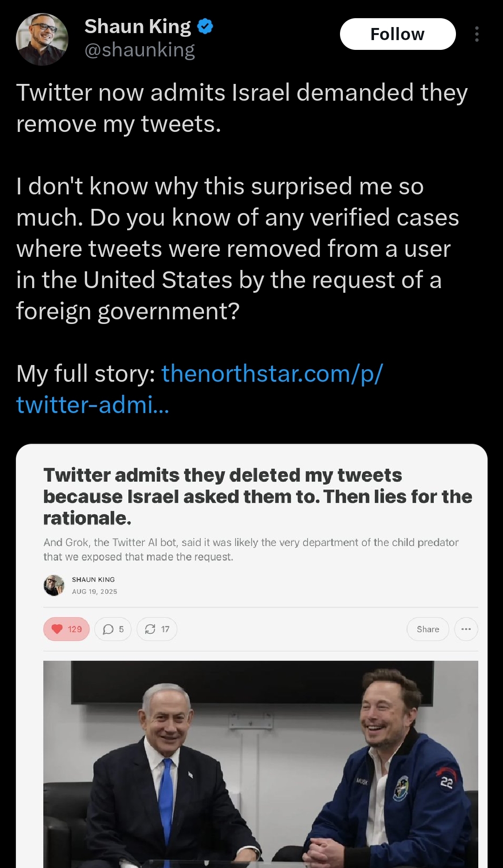Tap the article subtitle mentioning Grok
Screen dimensions: 503x868
coord(251,550)
